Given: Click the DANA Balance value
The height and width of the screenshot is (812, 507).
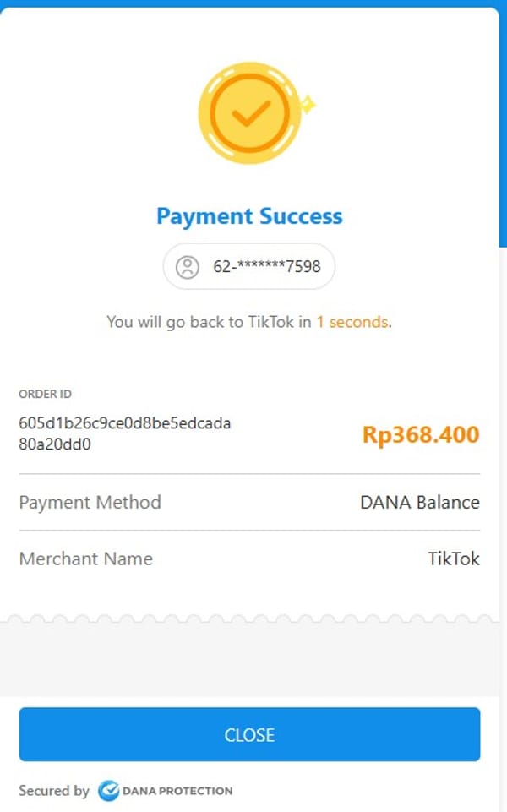Looking at the screenshot, I should (420, 502).
